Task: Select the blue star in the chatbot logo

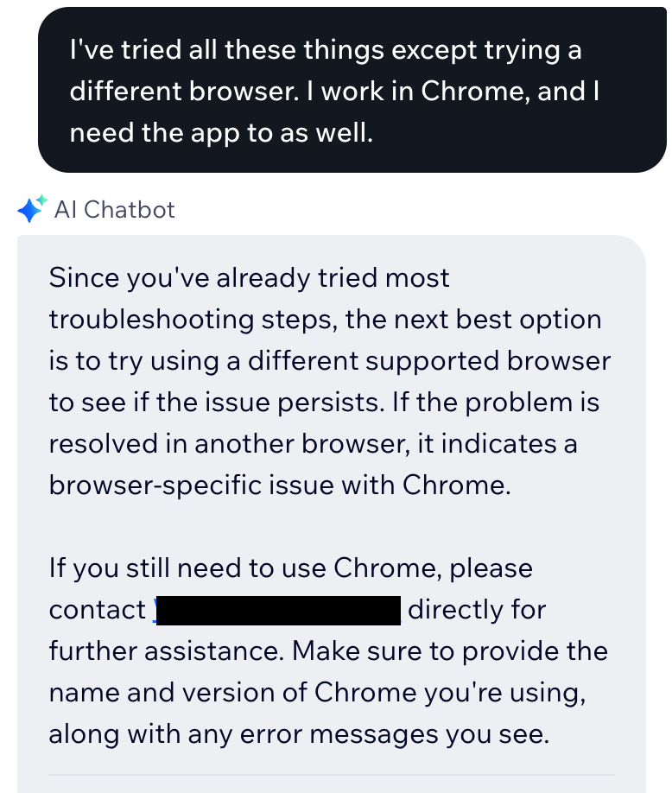Action: [x=29, y=211]
